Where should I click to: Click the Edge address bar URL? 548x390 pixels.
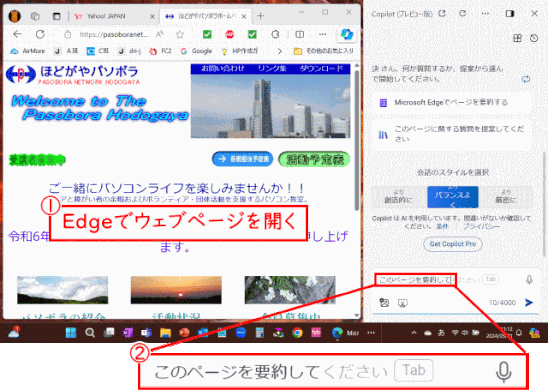coord(114,34)
